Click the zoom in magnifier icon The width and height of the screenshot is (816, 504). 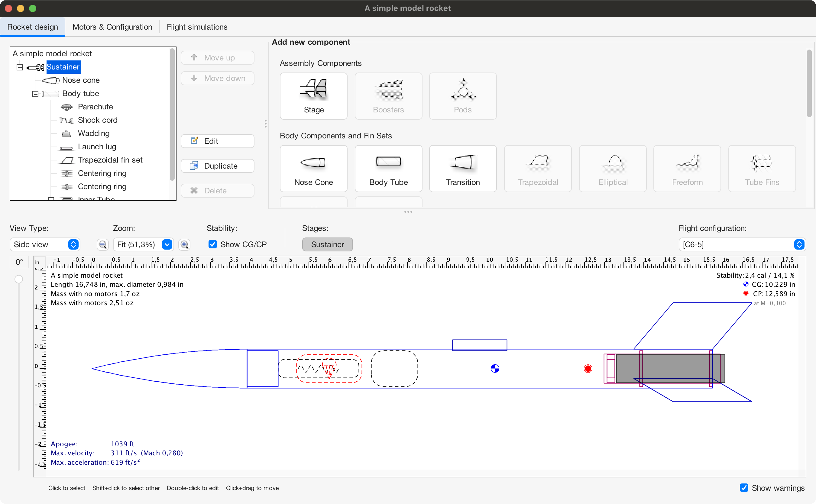(184, 245)
